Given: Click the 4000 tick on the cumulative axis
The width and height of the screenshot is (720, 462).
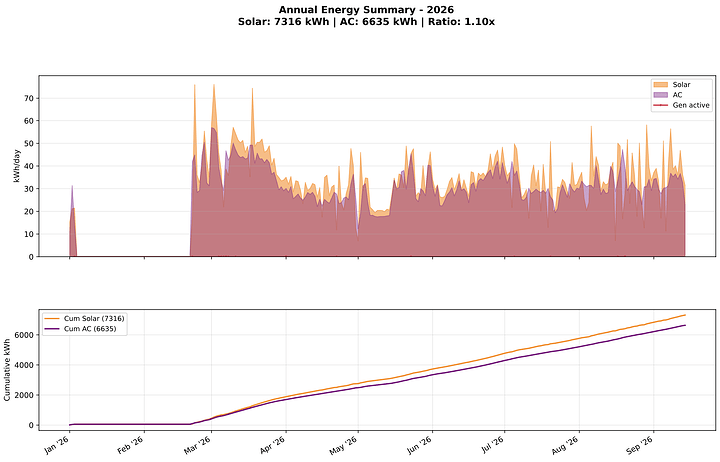Looking at the screenshot, I should (26, 365).
